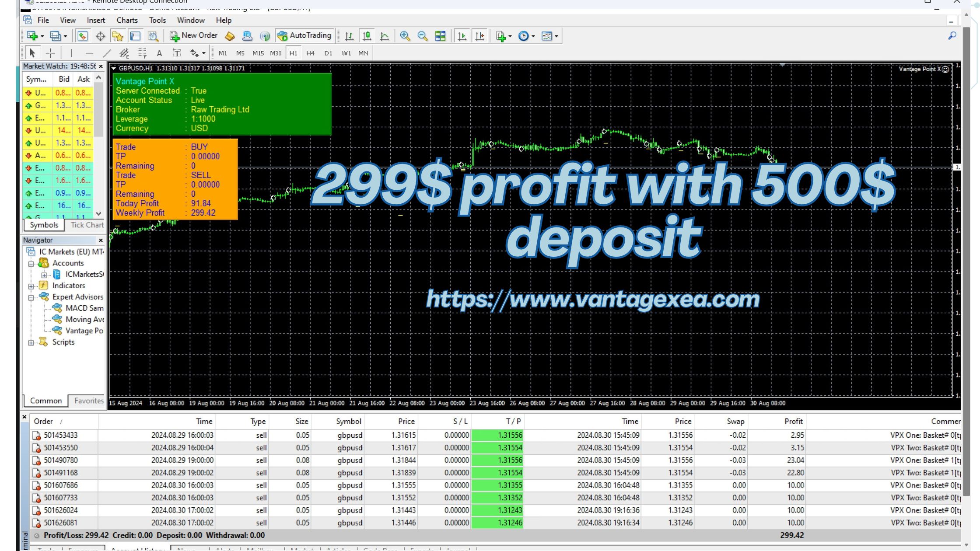Zoom in on the chart

405,36
